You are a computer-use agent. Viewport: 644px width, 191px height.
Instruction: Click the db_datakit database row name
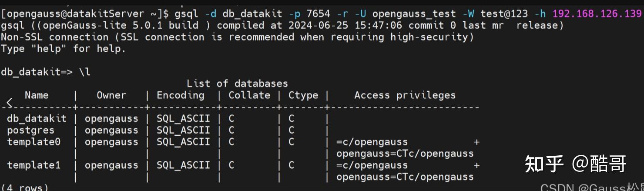tap(37, 118)
